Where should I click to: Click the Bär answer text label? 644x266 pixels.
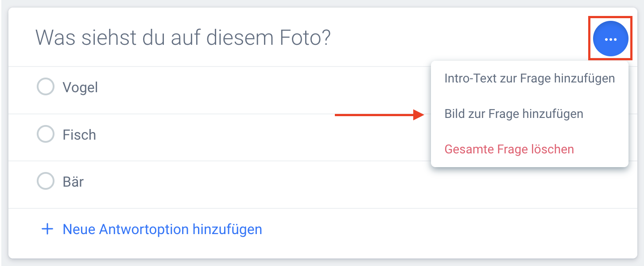pyautogui.click(x=73, y=182)
